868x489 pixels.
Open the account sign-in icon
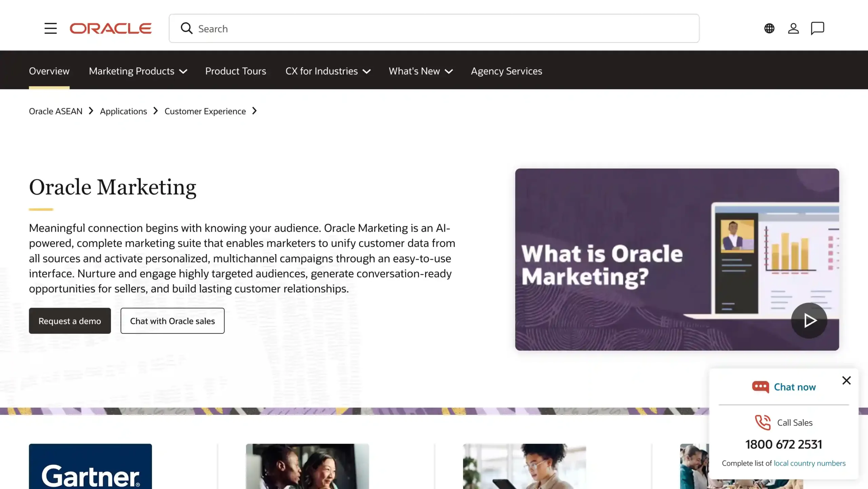click(x=793, y=28)
